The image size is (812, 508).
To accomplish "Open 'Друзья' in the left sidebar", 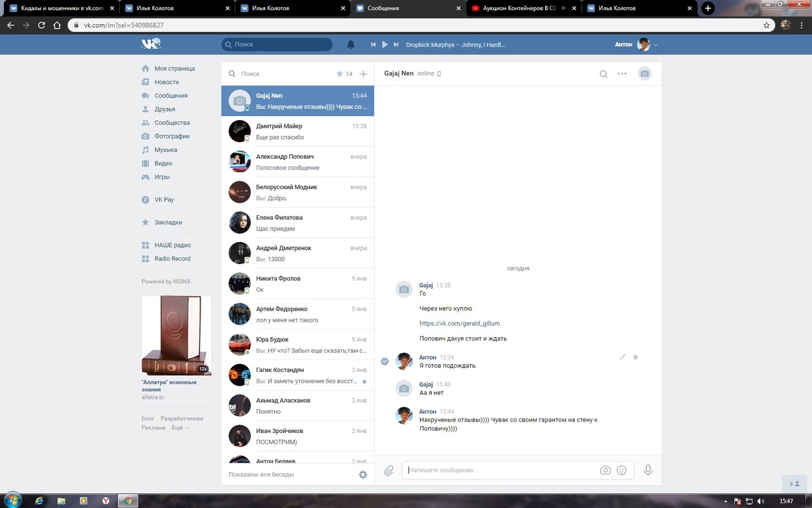I will click(x=165, y=109).
